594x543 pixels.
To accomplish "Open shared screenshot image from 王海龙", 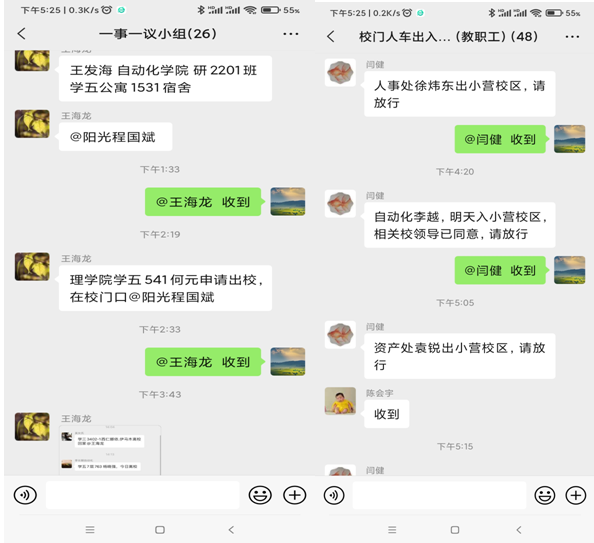I will [x=110, y=450].
